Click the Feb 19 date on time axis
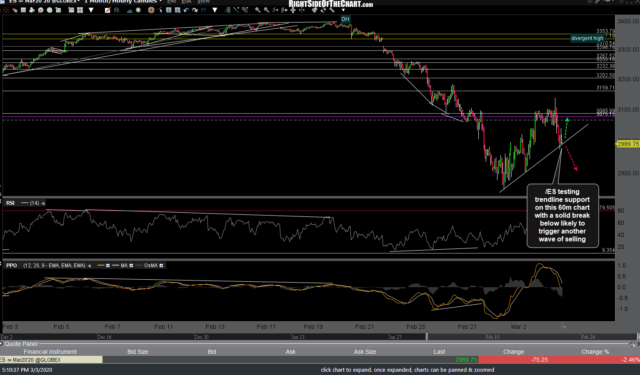 (x=313, y=327)
